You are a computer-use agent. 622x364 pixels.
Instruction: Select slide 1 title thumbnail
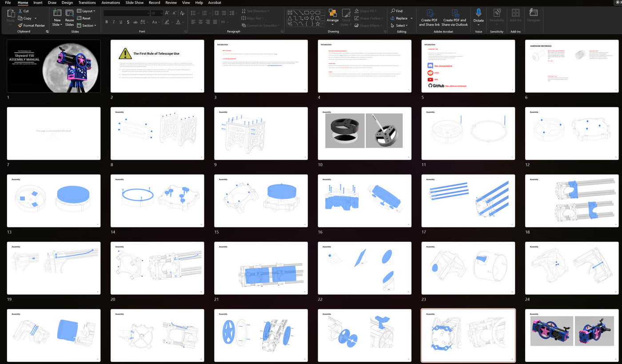(x=54, y=66)
